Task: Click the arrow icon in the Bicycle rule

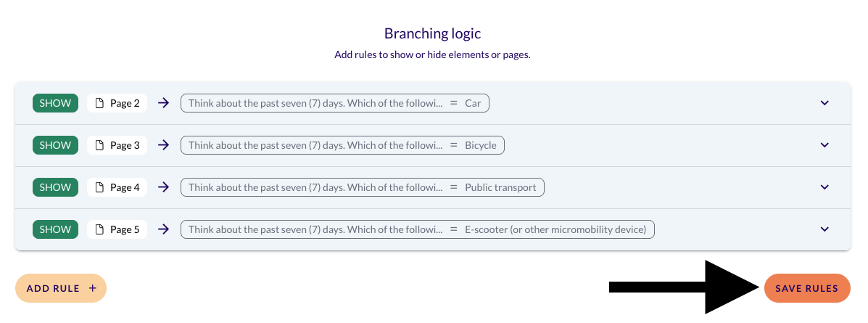Action: [x=164, y=145]
